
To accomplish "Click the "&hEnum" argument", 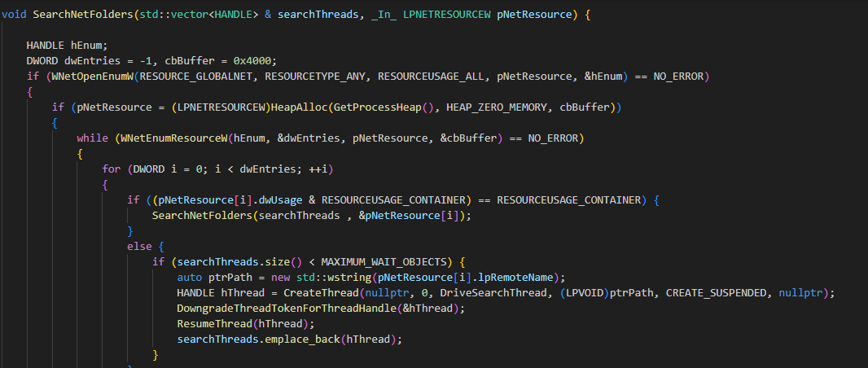I will click(x=603, y=77).
